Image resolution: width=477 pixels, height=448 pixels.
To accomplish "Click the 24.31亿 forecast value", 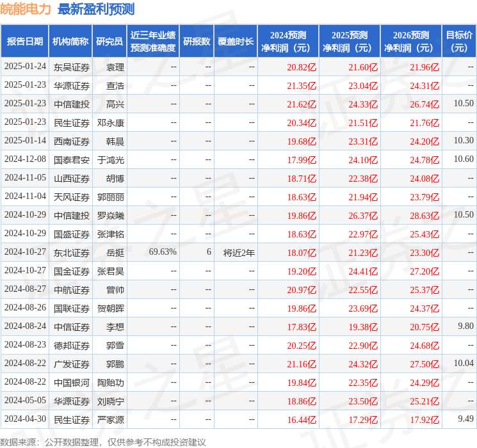I will click(x=424, y=86).
